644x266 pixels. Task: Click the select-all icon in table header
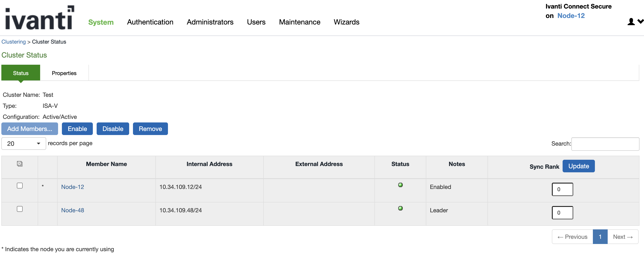(20, 164)
